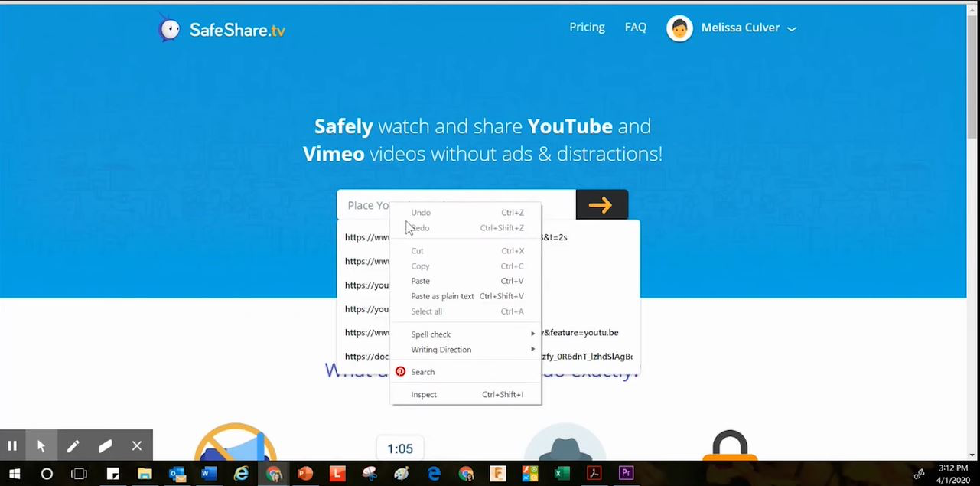Stop recording with the X in the recording toolbar
The image size is (980, 486).
pos(137,445)
